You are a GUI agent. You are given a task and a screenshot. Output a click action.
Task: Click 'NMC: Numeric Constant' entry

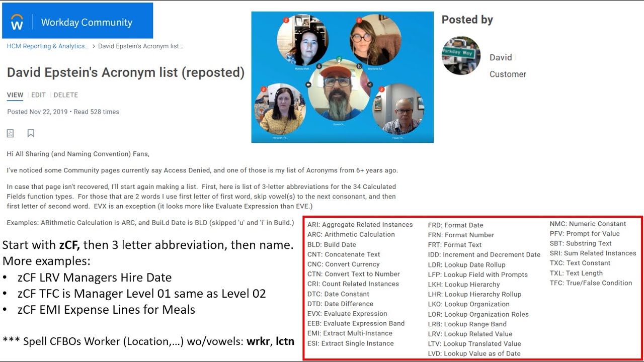click(588, 224)
